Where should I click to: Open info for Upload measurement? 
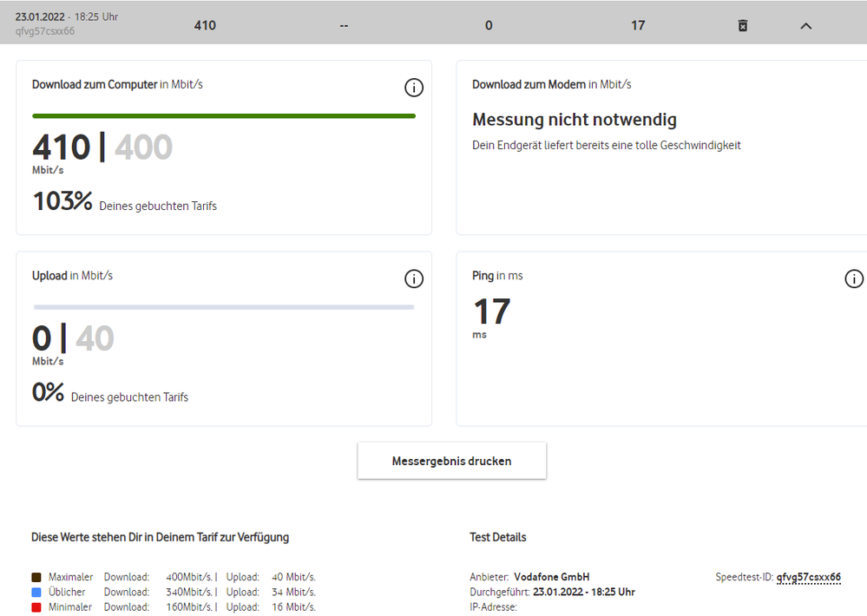pos(414,279)
